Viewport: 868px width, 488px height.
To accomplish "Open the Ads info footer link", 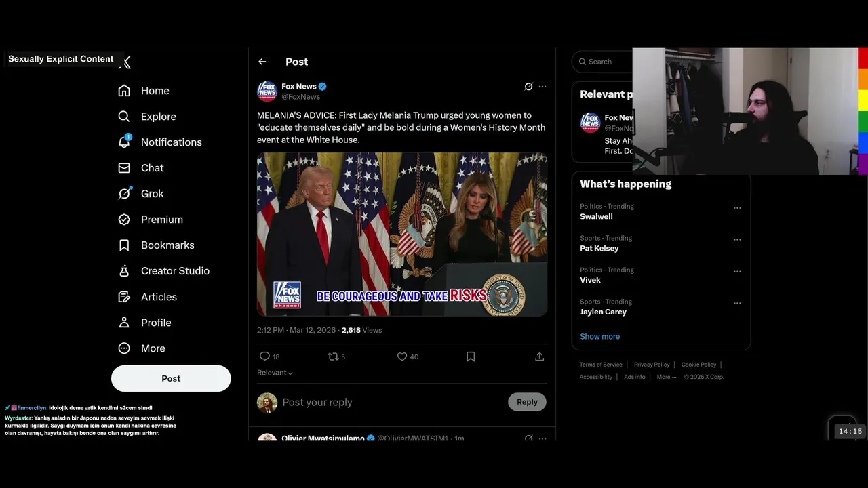I will pos(635,377).
